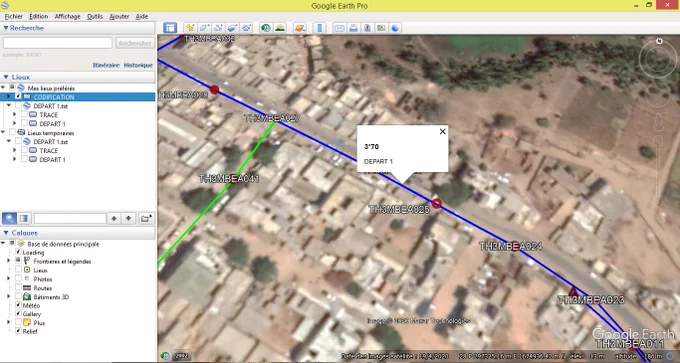Close the DEPART 1 info balloon
Viewport: 680px width, 363px height.
pos(442,131)
